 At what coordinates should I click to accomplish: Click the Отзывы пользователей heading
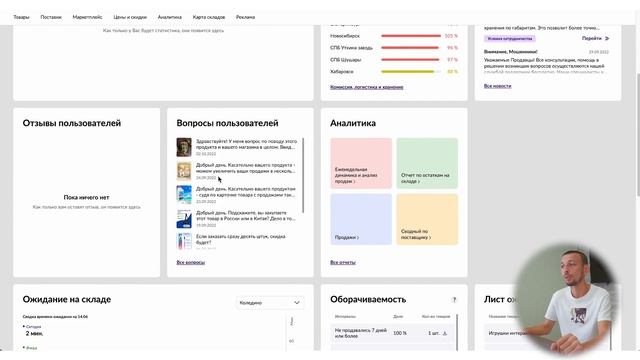point(72,123)
